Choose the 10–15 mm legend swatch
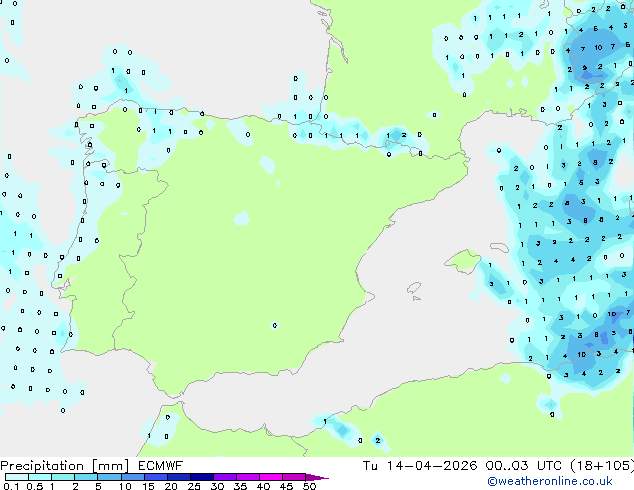Viewport: 634px width, 490px height. coord(133,477)
